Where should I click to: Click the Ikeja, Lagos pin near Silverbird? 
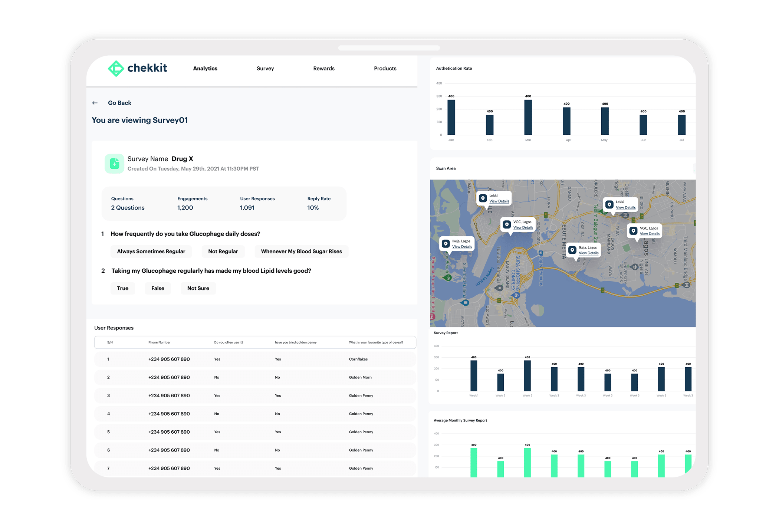tap(446, 244)
